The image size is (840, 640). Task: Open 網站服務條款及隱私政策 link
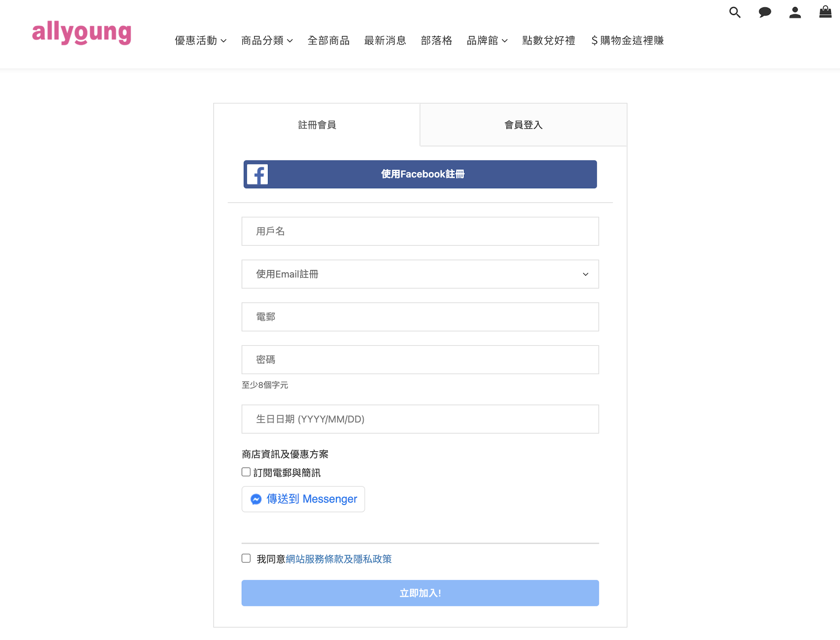[338, 559]
